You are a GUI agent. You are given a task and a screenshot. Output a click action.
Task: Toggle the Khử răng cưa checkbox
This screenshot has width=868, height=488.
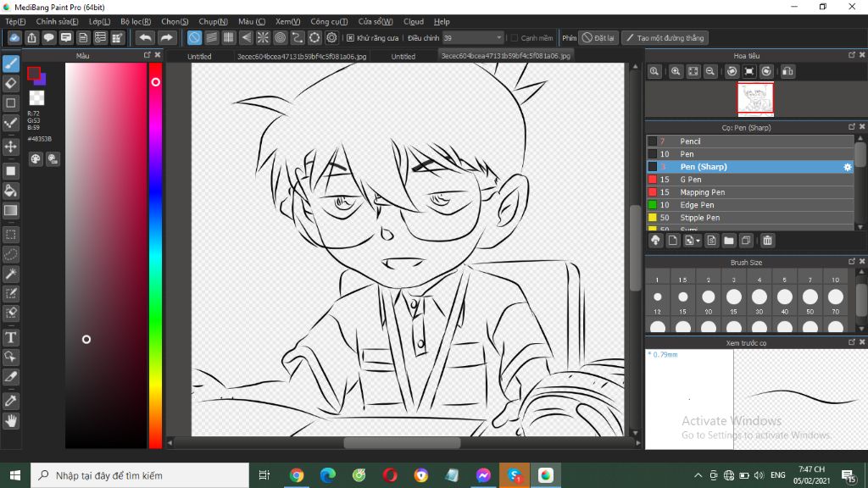[350, 38]
